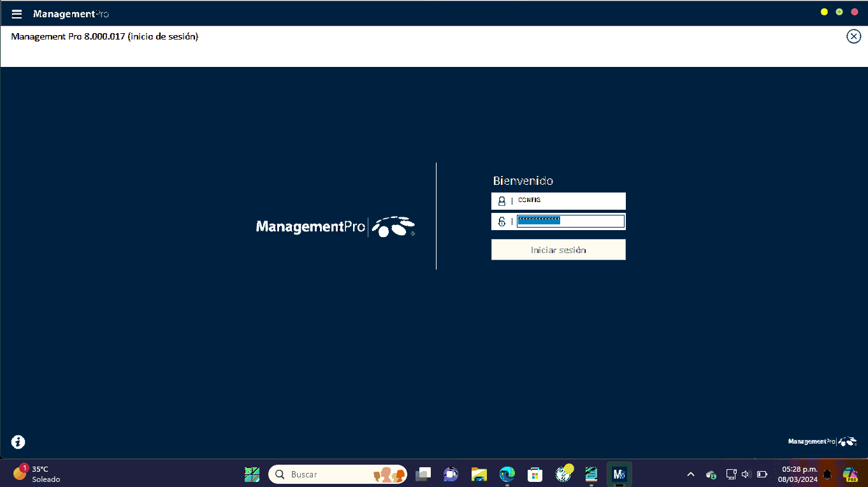Screen dimensions: 868x487
Task: Click the ManagementPro logo in bottom right corner
Action: (822, 441)
